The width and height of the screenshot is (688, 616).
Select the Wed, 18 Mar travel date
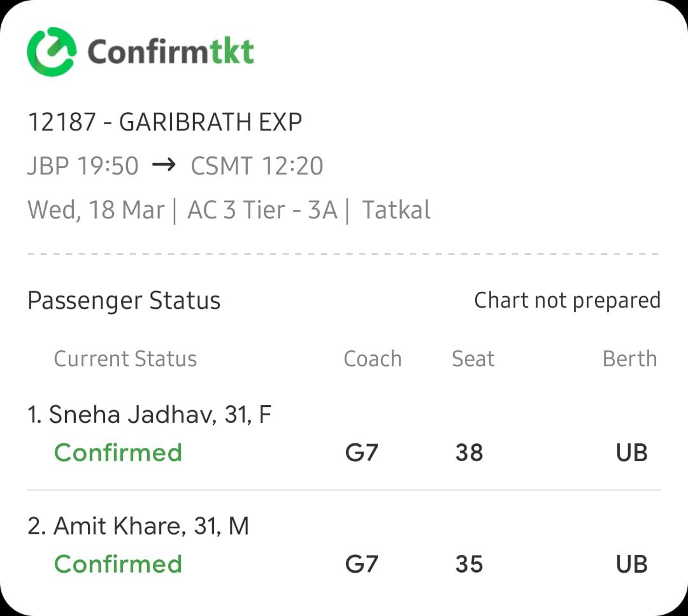pos(96,210)
